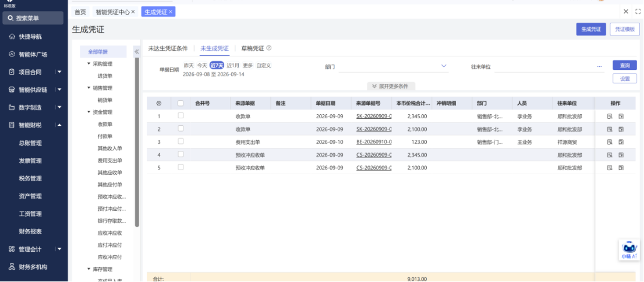Collapse the 库存管理 tree node
Image resolution: width=644 pixels, height=282 pixels.
89,269
